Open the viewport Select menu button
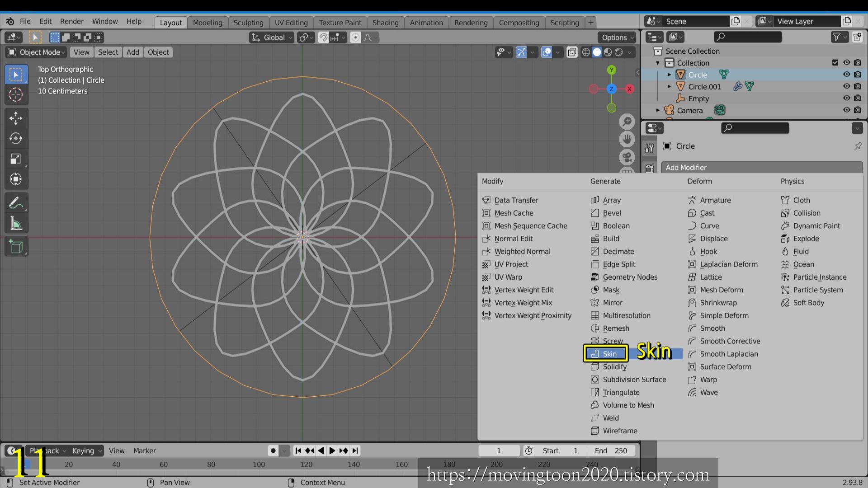 (108, 52)
